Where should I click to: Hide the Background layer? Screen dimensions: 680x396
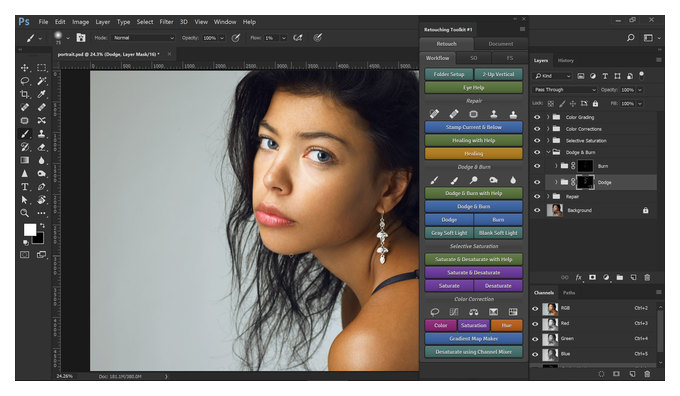pos(537,210)
